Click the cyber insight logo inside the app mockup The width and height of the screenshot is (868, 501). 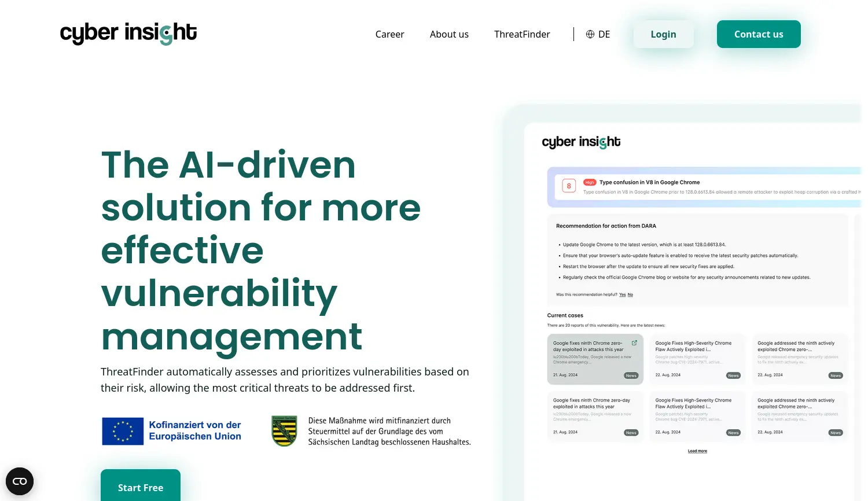point(580,142)
